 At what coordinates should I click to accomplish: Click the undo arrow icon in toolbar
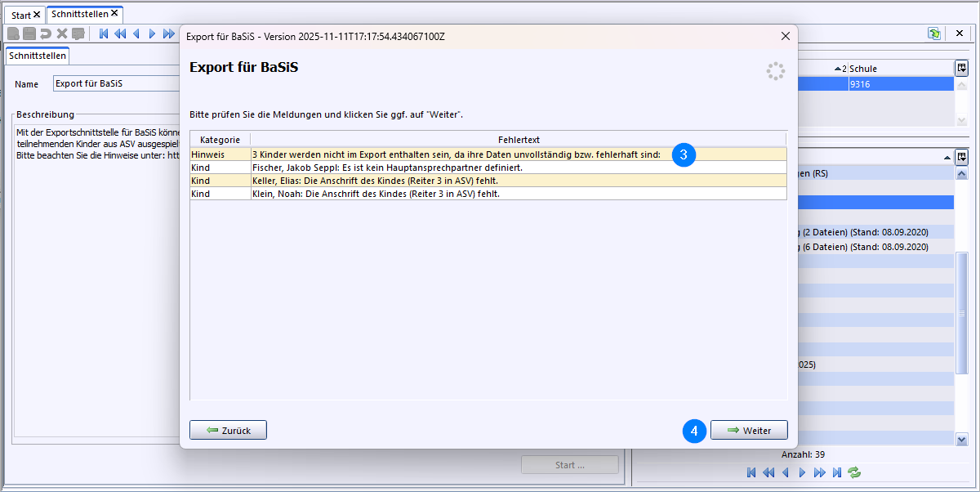[46, 34]
